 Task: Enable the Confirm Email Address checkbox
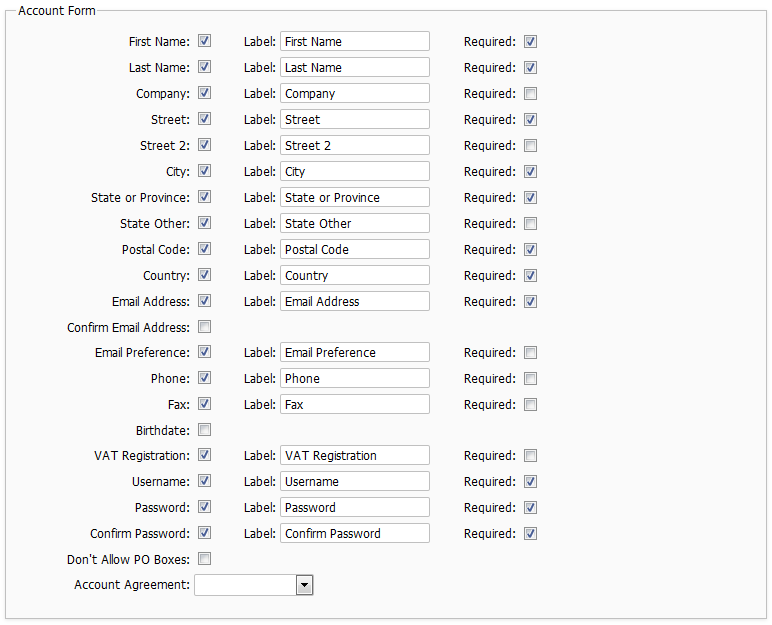(x=204, y=327)
